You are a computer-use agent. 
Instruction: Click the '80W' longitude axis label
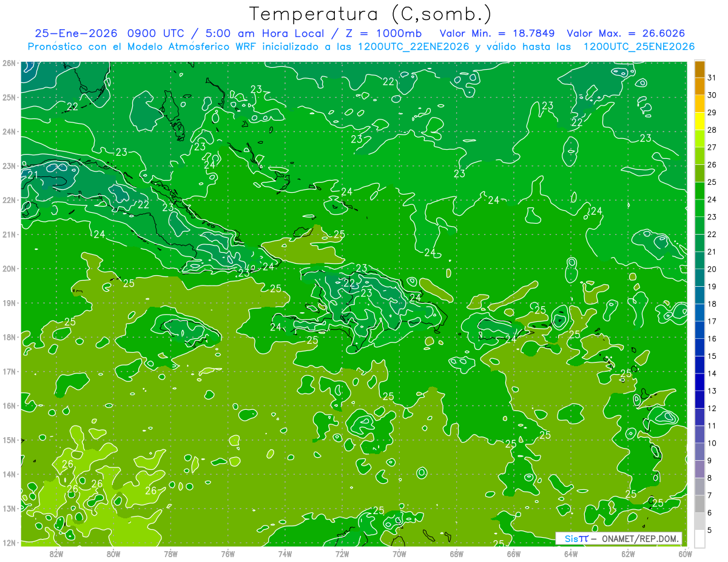113,554
